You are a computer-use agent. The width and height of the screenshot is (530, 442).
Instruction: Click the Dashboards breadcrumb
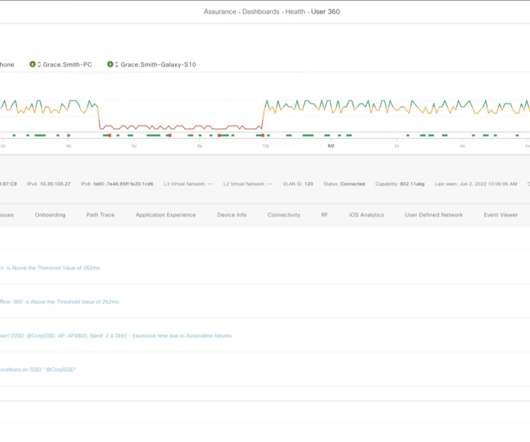[x=261, y=11]
